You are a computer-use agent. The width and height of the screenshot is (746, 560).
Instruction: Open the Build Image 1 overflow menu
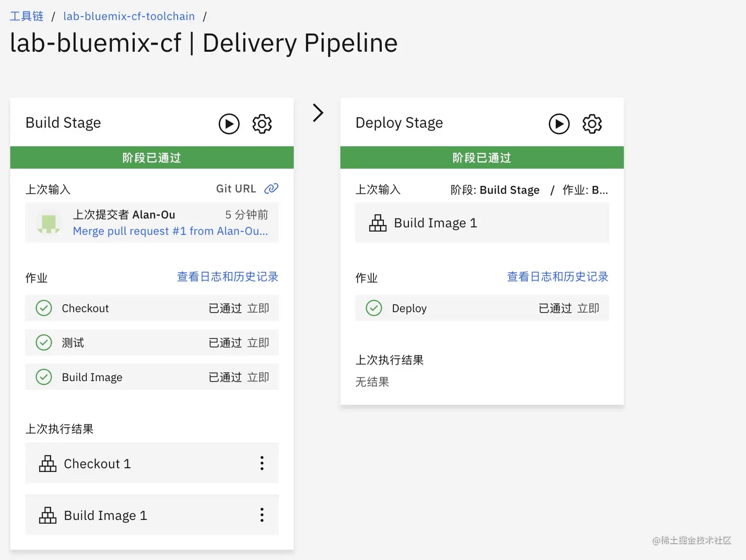[262, 515]
